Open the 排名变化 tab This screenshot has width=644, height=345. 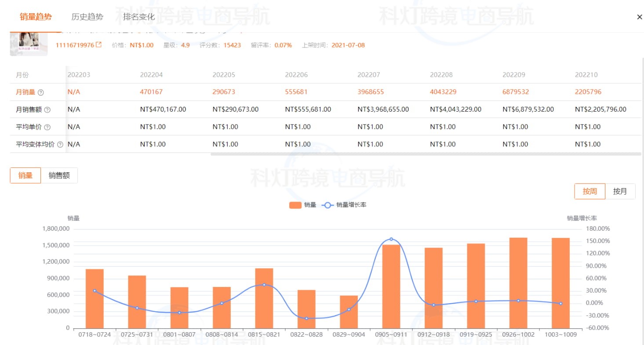[x=139, y=17]
